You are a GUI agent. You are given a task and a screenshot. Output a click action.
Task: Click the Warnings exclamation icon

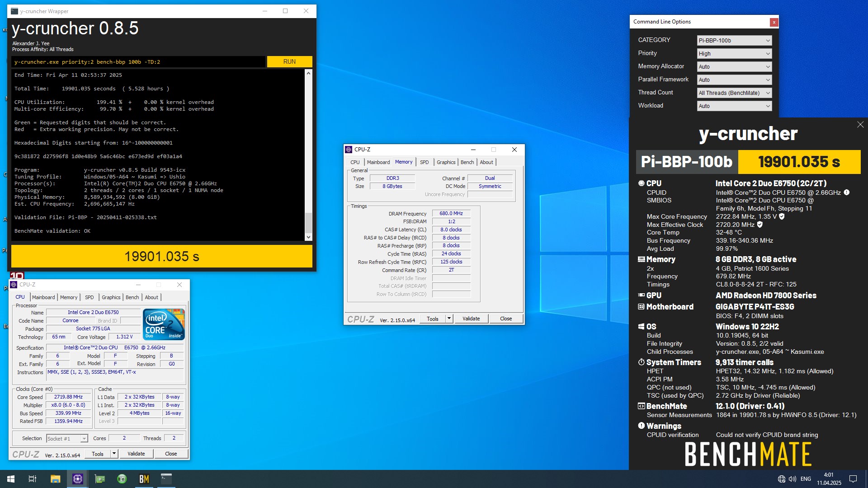(641, 426)
